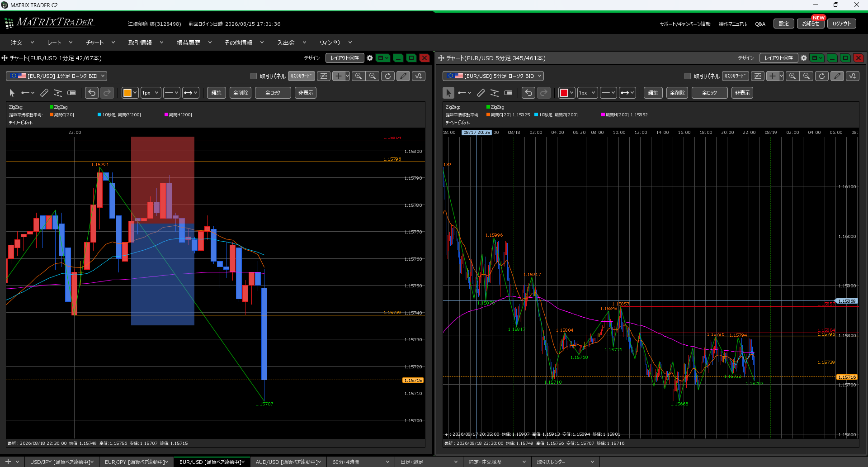This screenshot has height=467, width=868.
Task: Expand the crosshair mode dropdown in 5分足 chart
Action: pyautogui.click(x=781, y=76)
